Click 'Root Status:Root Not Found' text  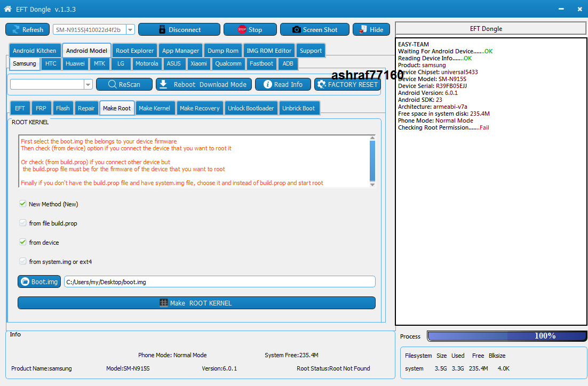click(x=333, y=368)
